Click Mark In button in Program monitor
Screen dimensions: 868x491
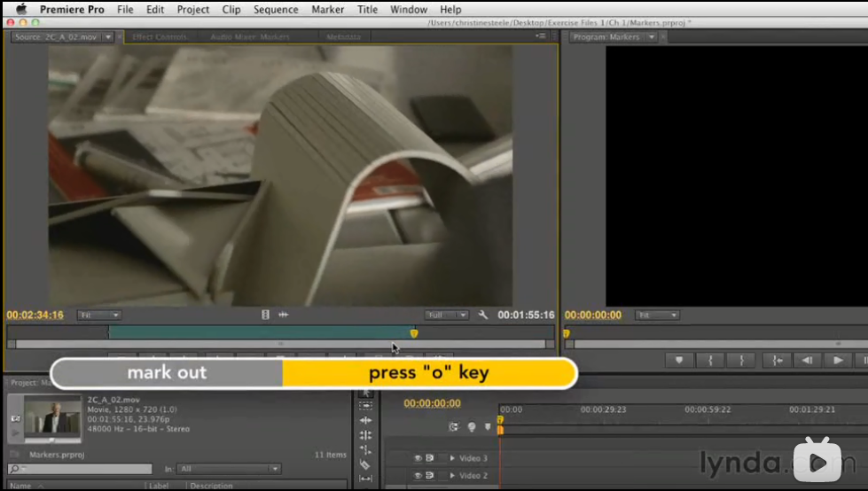[710, 360]
